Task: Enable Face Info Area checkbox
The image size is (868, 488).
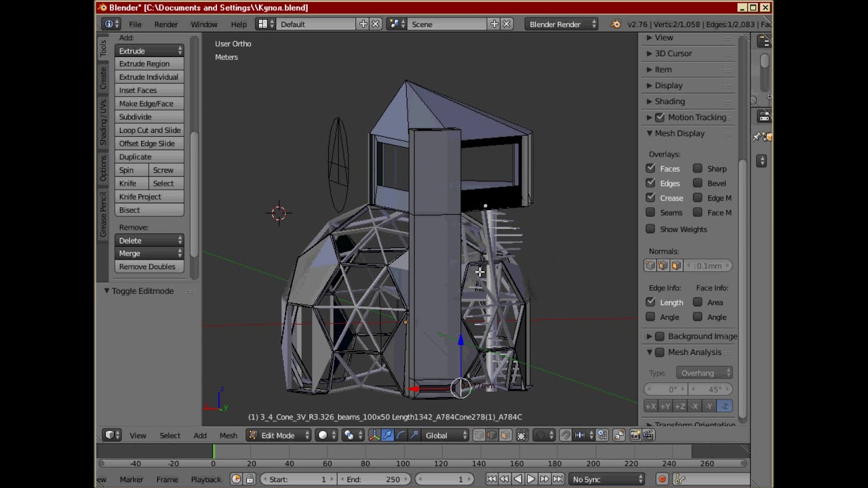Action: coord(697,302)
